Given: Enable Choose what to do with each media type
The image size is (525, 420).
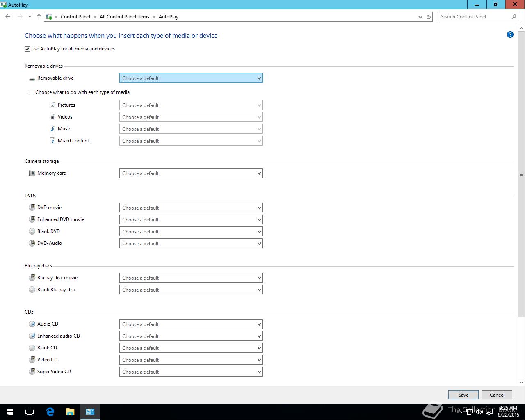Looking at the screenshot, I should [31, 92].
